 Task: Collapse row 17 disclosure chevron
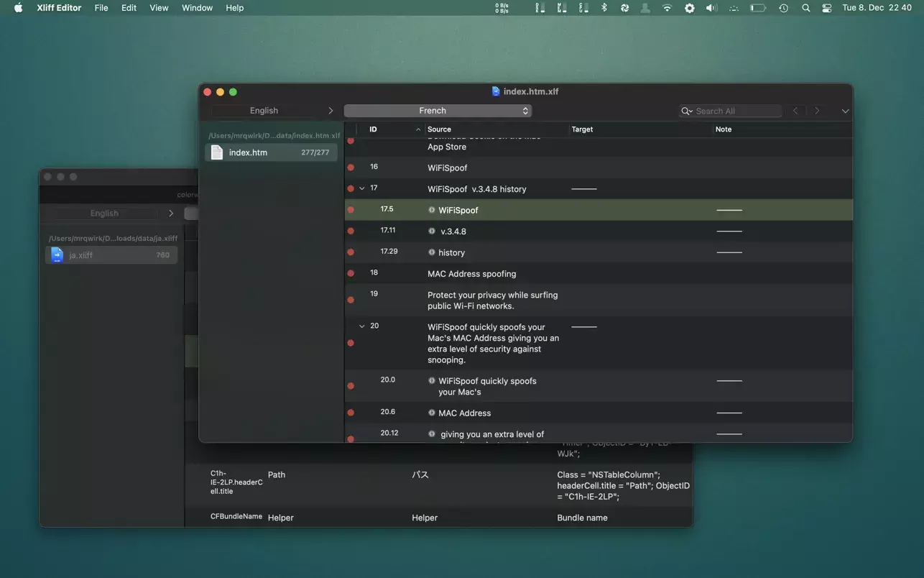click(362, 188)
